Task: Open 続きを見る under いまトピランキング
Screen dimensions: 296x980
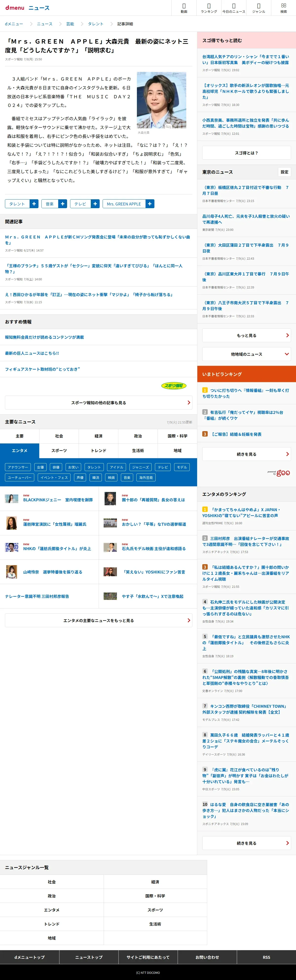Action: point(246,454)
